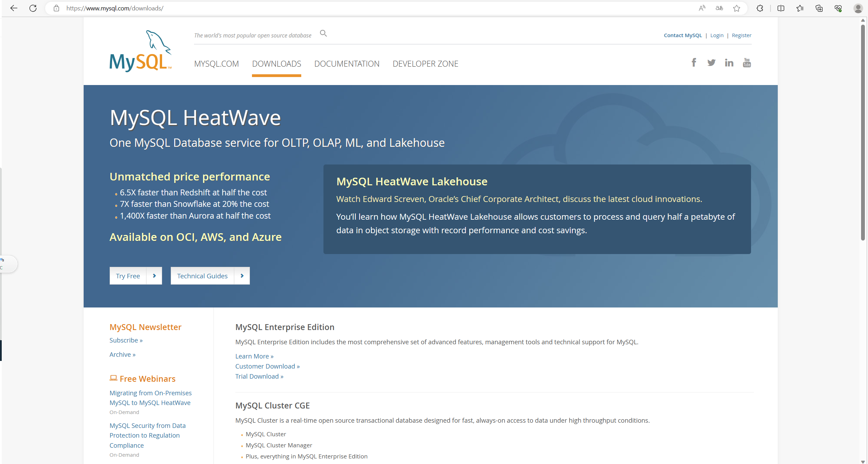Open the DOCUMENTATION nav tab

(347, 64)
